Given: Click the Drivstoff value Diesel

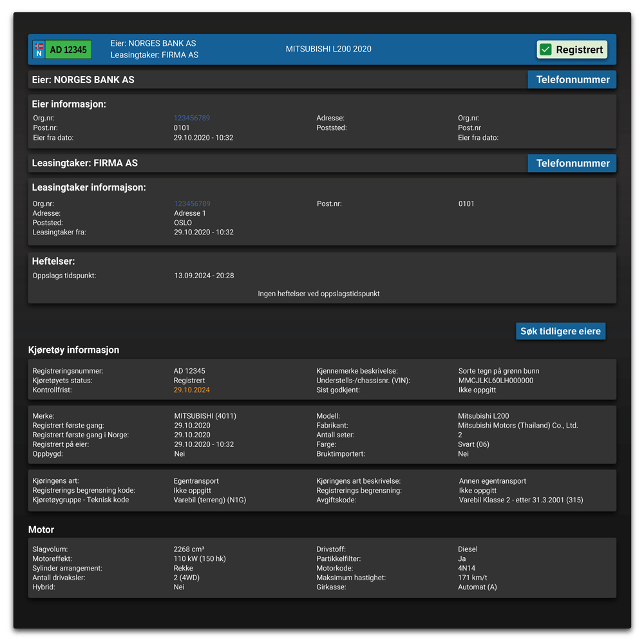Looking at the screenshot, I should pos(468,549).
